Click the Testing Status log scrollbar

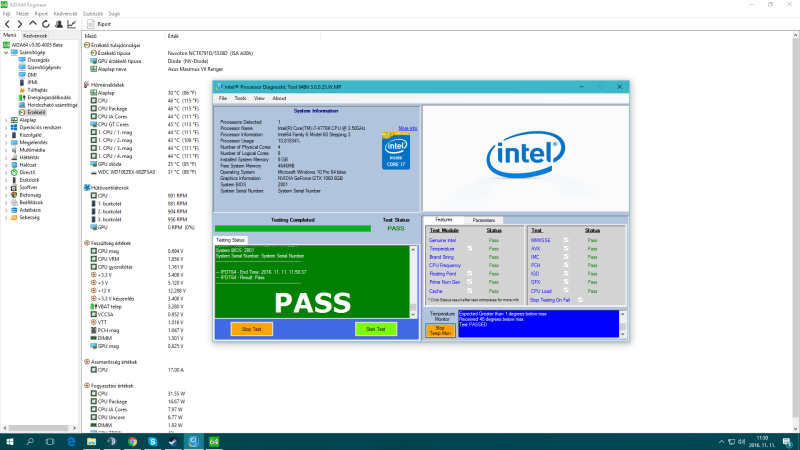pos(413,282)
